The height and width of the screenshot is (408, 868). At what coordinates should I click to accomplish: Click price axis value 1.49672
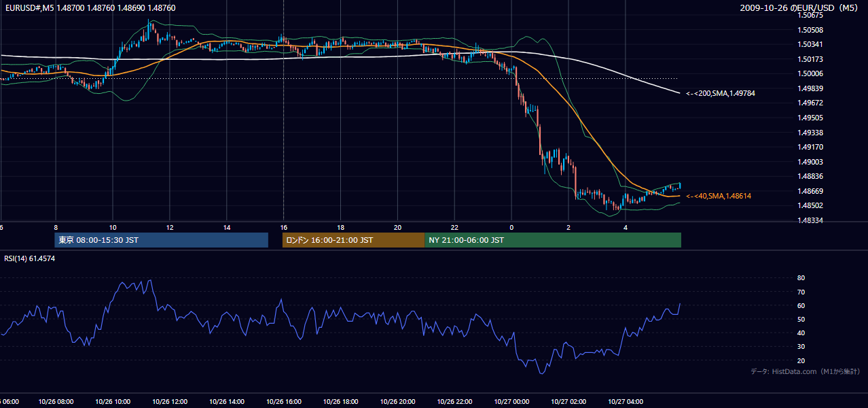click(810, 103)
